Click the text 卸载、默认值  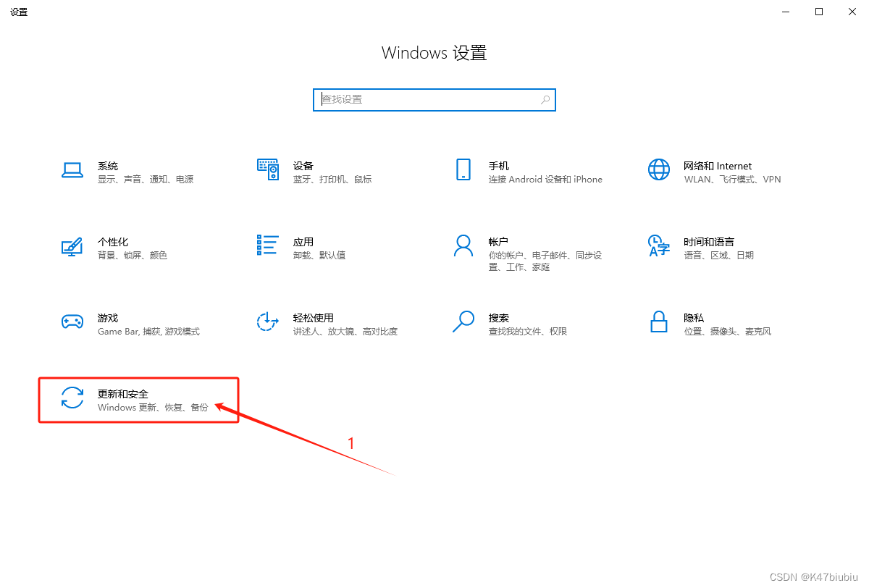pyautogui.click(x=319, y=256)
